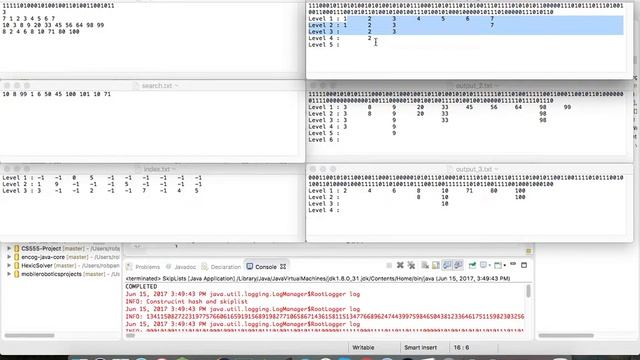Select the CS555-Project project
Viewport: 640px width, 360px height.
pyautogui.click(x=41, y=249)
